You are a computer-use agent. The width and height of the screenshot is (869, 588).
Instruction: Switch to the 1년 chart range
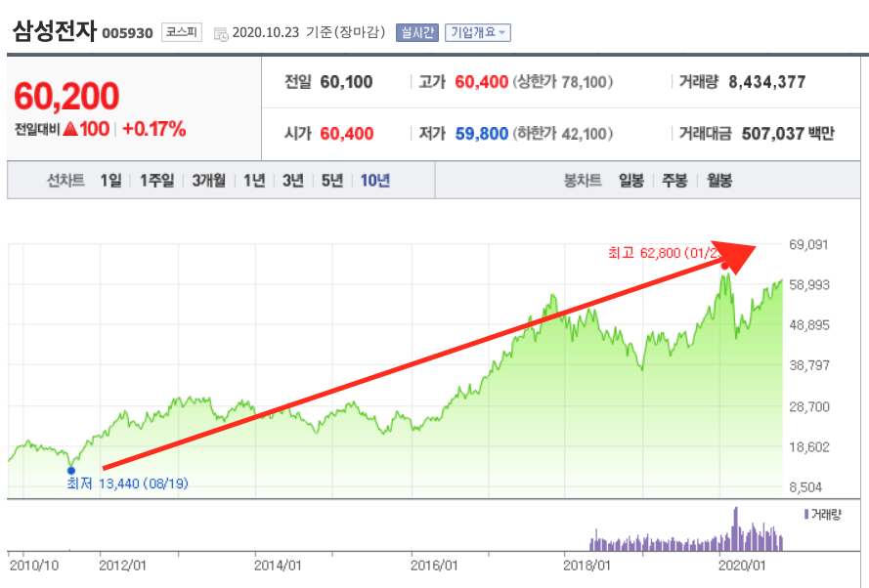(x=254, y=181)
